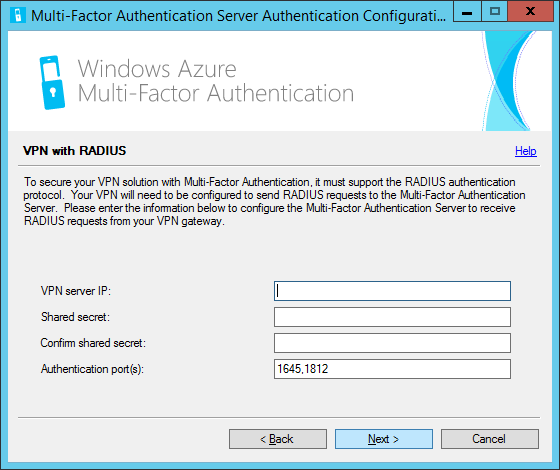Minimize the configuration wizard window

[467, 12]
